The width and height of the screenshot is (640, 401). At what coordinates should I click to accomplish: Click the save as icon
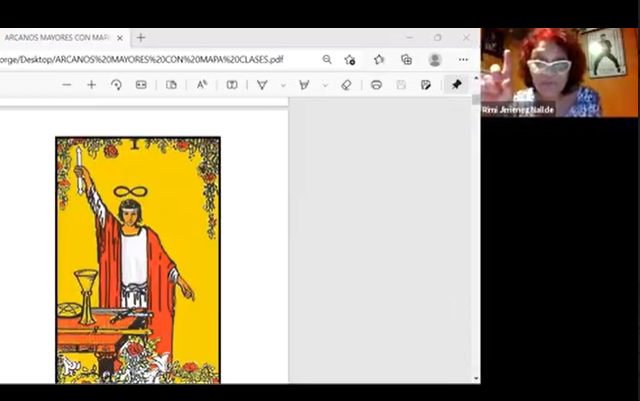(426, 85)
